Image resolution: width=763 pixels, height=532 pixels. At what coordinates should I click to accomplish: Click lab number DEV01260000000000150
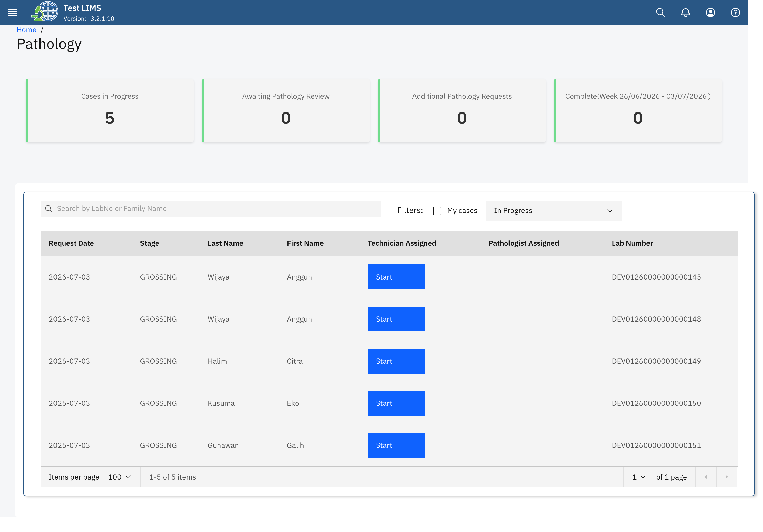(x=656, y=403)
